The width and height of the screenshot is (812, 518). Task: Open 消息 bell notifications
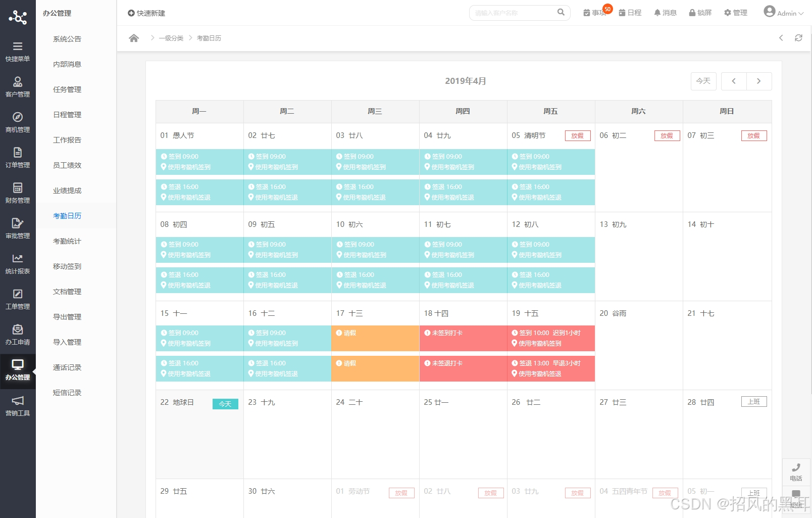(666, 13)
